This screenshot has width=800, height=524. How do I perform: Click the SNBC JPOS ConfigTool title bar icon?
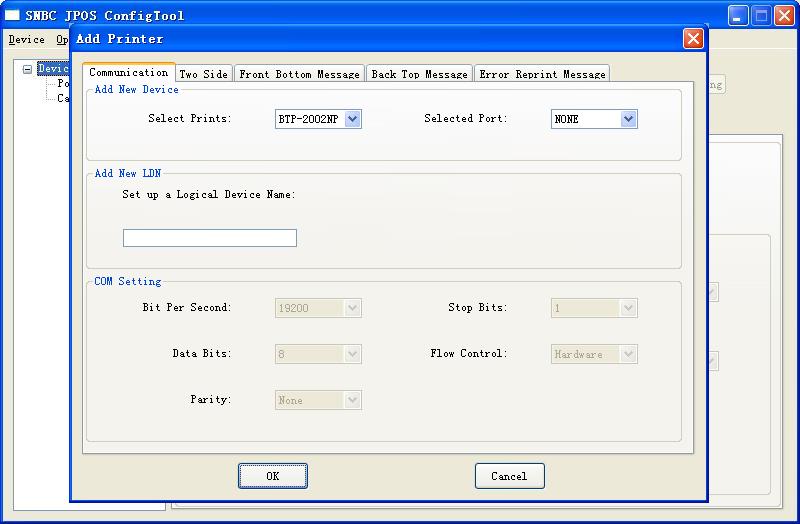(x=12, y=15)
